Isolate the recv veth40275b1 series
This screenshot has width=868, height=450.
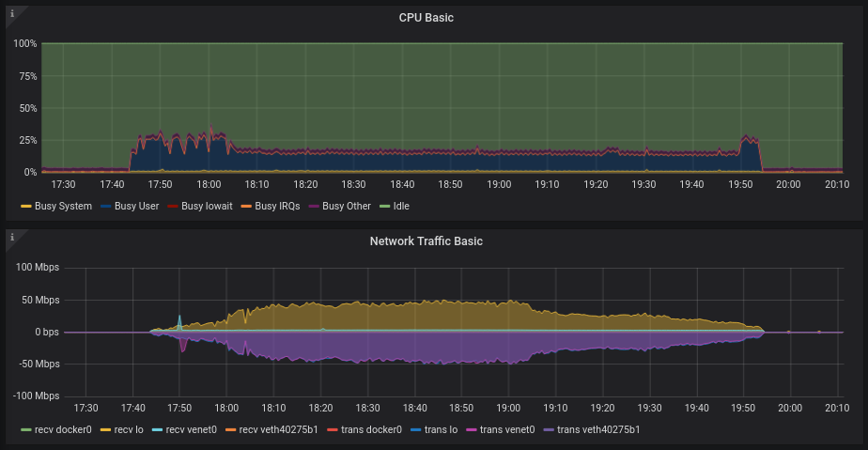[x=278, y=429]
